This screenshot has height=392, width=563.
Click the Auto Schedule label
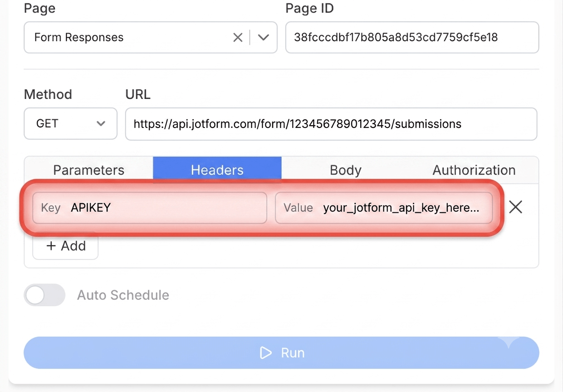[x=123, y=295]
